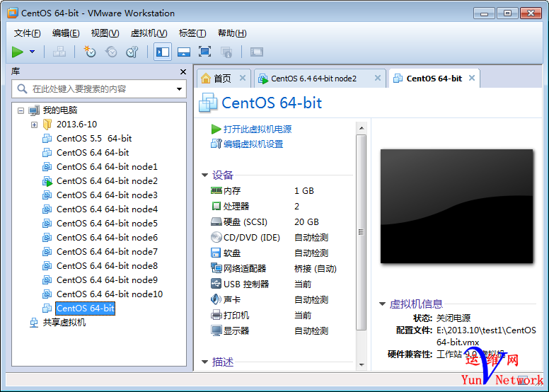The image size is (549, 392).
Task: Close the CentOS 6.4 64-bit node2 tab
Action: (378, 78)
